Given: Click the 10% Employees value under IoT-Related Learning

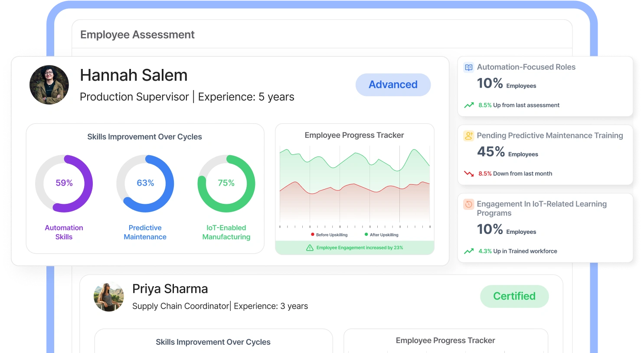Looking at the screenshot, I should pyautogui.click(x=507, y=229).
